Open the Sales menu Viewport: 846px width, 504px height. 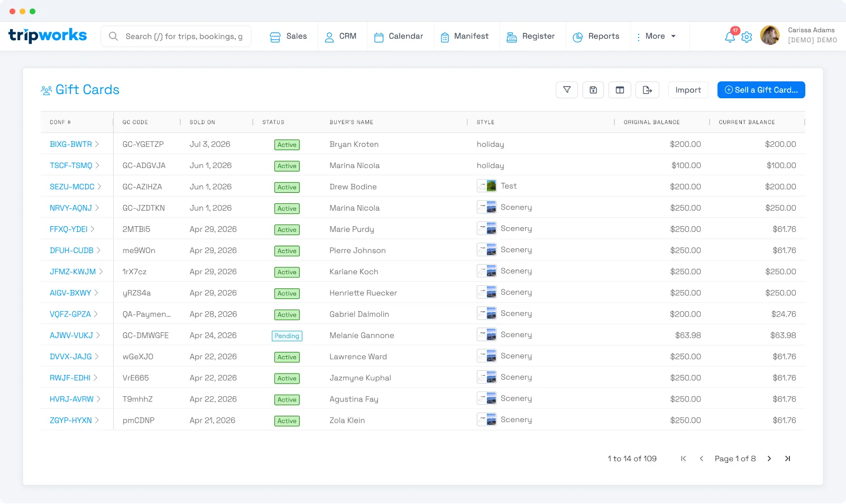click(288, 36)
